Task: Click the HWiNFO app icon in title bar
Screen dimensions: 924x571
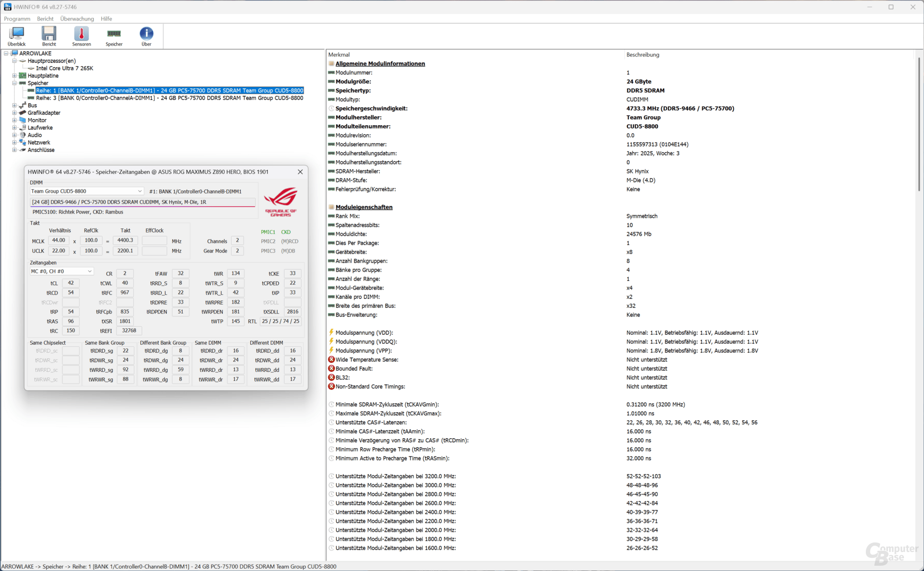Action: pos(7,7)
